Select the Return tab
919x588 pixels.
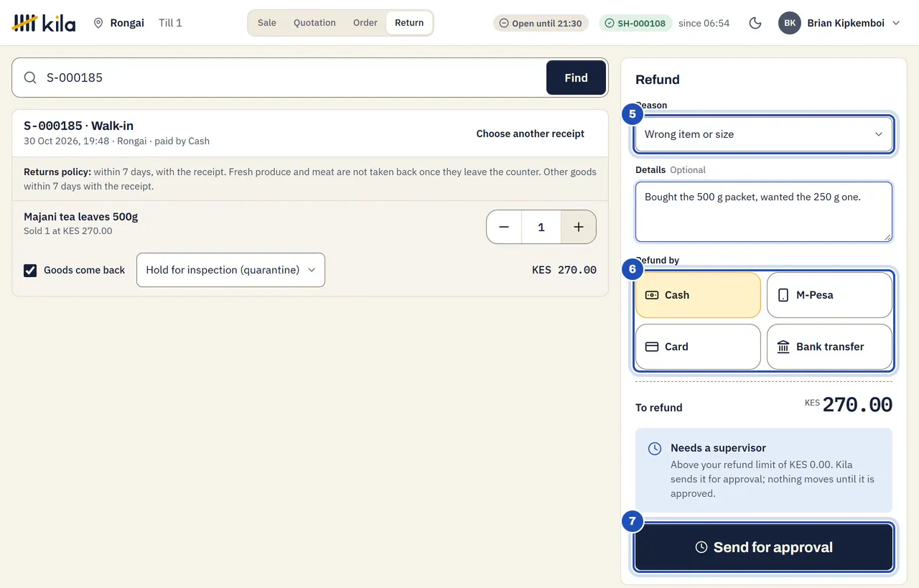409,23
